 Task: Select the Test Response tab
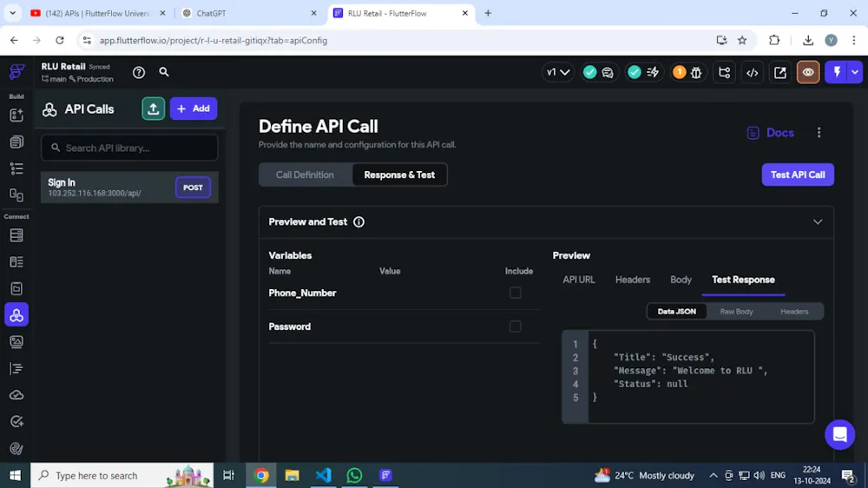743,280
